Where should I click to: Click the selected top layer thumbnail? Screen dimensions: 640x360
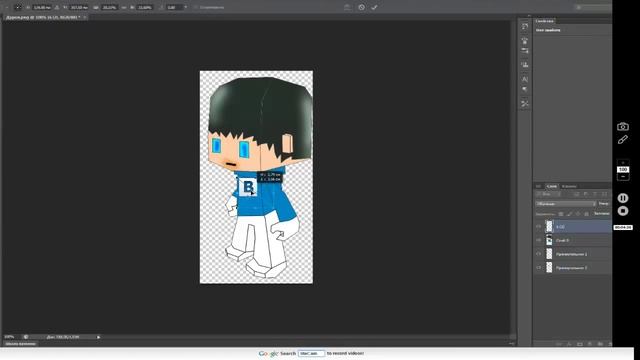tap(549, 227)
